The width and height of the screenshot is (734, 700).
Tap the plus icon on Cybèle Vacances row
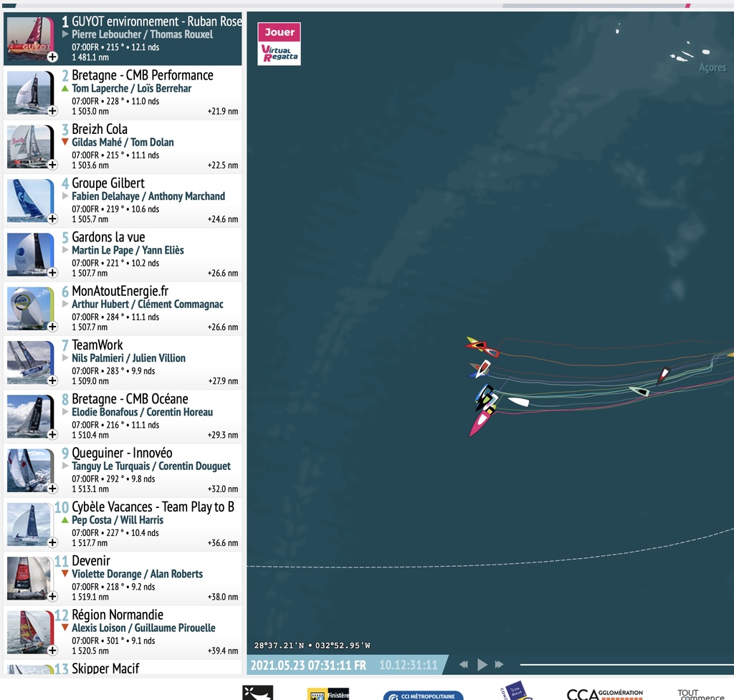pos(52,542)
